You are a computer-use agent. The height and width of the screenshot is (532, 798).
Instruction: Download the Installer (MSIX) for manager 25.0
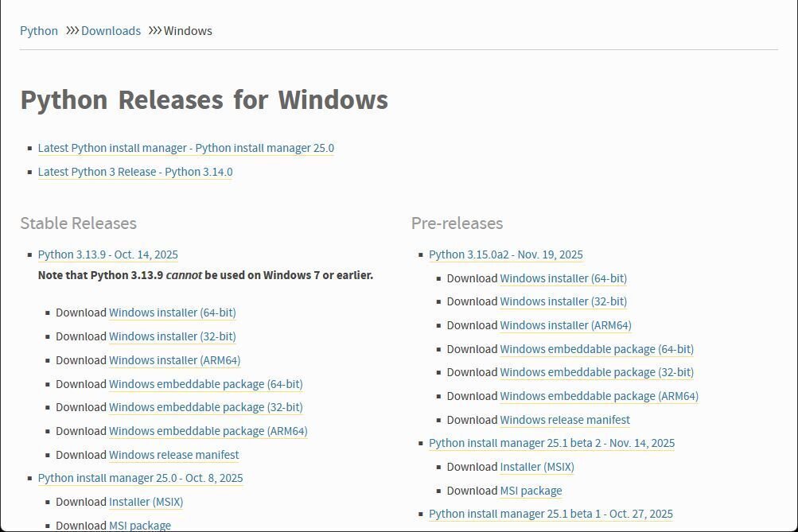point(146,502)
